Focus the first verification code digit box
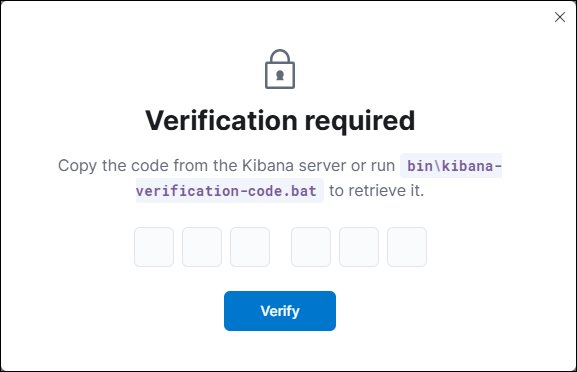Screen dimensions: 577x372 (x=154, y=247)
